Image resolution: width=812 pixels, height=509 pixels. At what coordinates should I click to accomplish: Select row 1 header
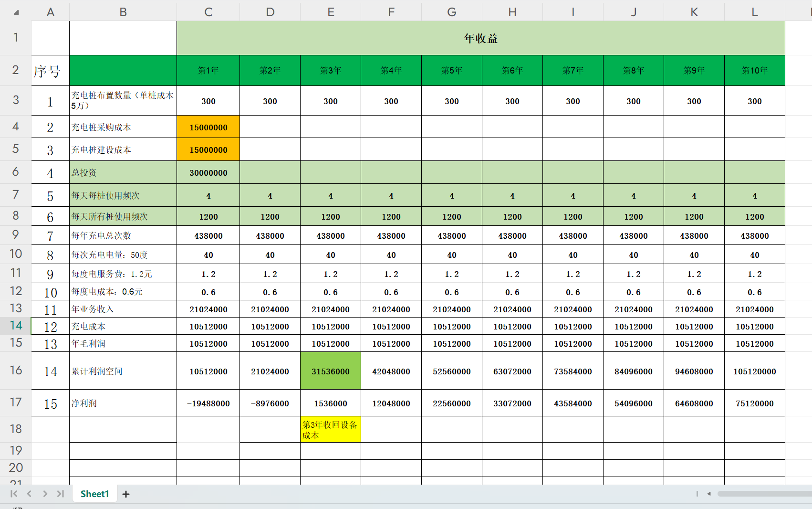[x=16, y=38]
